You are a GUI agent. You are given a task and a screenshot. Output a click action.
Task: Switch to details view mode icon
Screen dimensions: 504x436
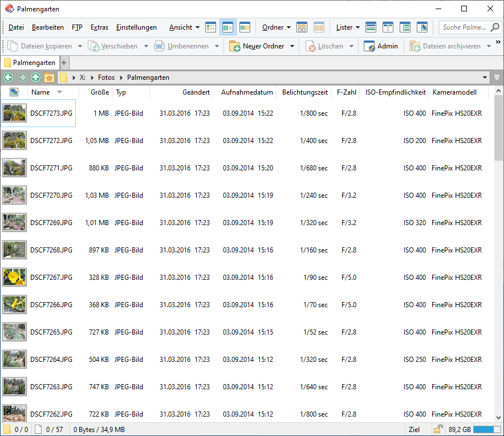pyautogui.click(x=210, y=27)
